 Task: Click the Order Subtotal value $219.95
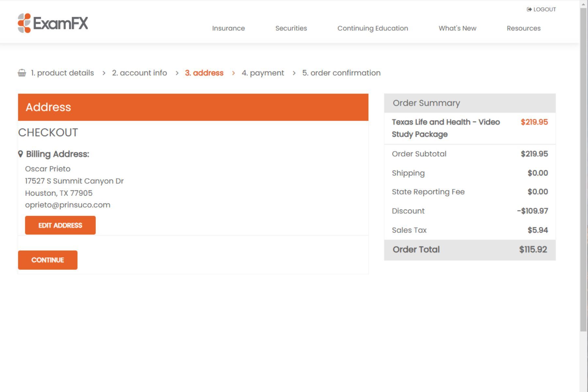(x=534, y=154)
